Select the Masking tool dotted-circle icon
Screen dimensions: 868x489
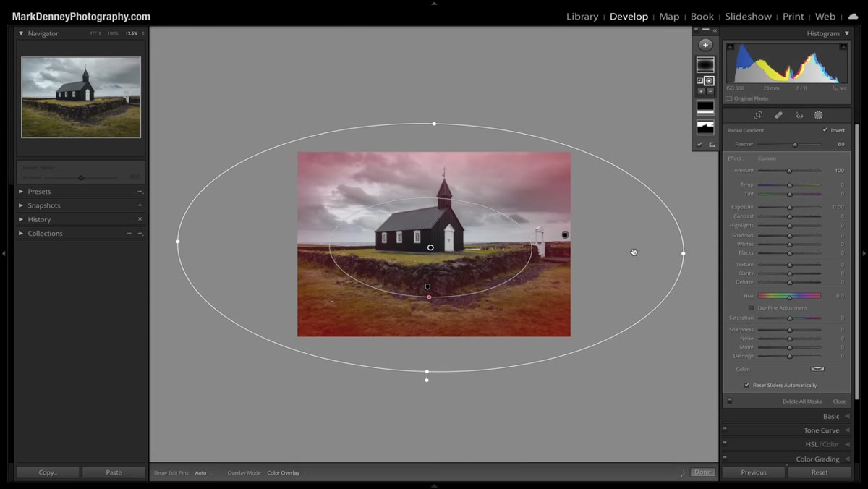819,115
